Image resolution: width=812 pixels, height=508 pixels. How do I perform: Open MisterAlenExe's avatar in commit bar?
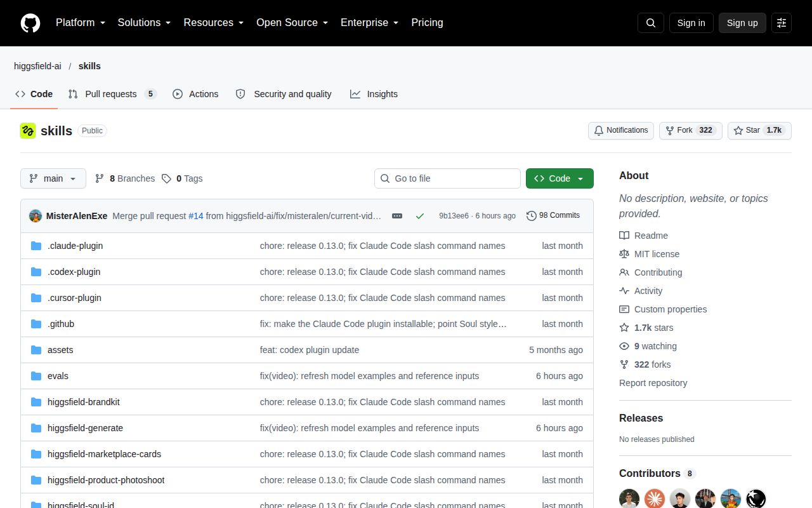[x=36, y=216]
